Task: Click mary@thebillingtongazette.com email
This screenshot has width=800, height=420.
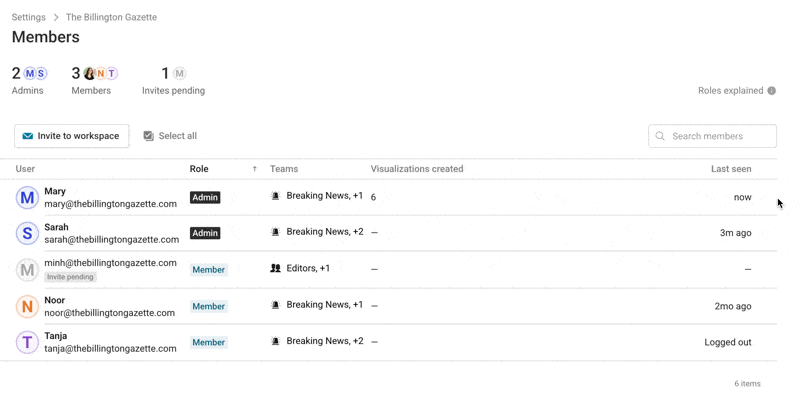Action: pyautogui.click(x=110, y=204)
